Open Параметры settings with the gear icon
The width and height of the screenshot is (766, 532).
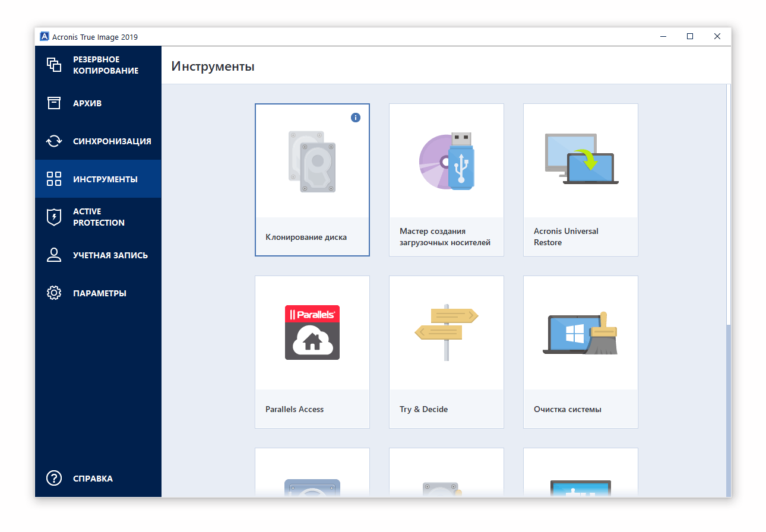pyautogui.click(x=98, y=293)
